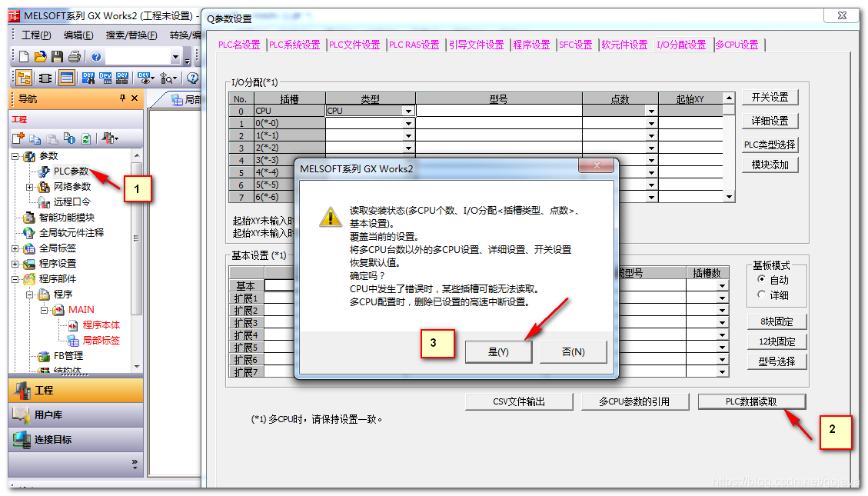Collapse the 程序部件 tree node
This screenshot has width=868, height=496.
coord(15,279)
